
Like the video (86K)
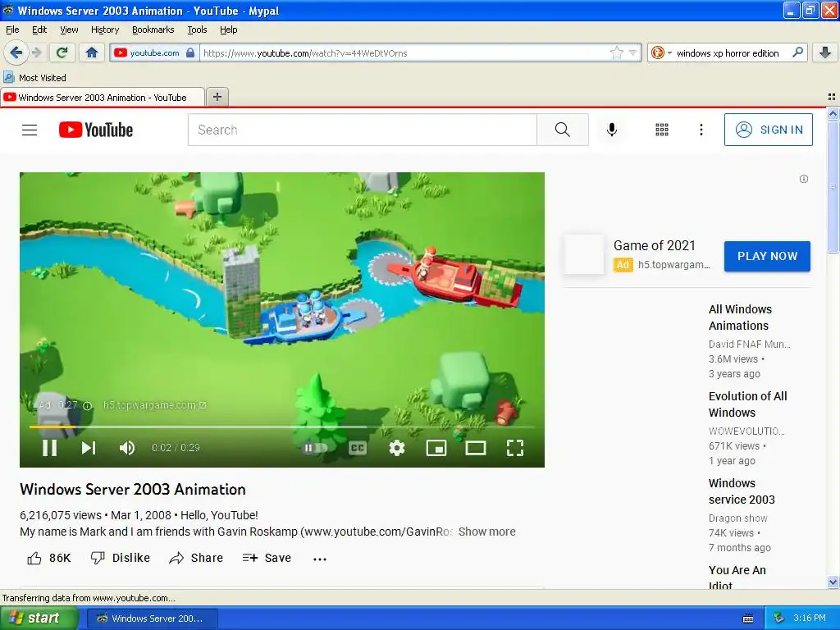[x=48, y=558]
